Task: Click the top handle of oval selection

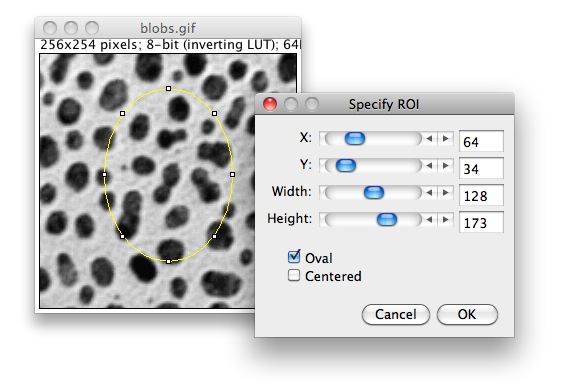Action: point(168,88)
